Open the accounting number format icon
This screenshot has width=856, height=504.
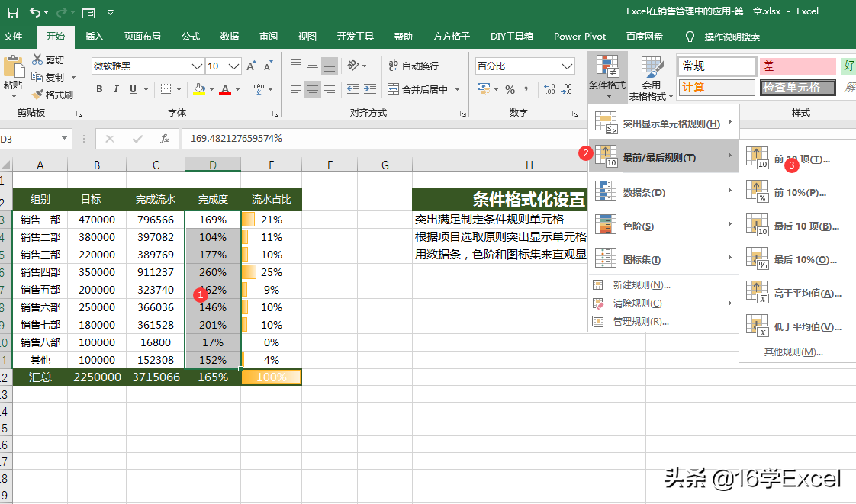(x=483, y=89)
